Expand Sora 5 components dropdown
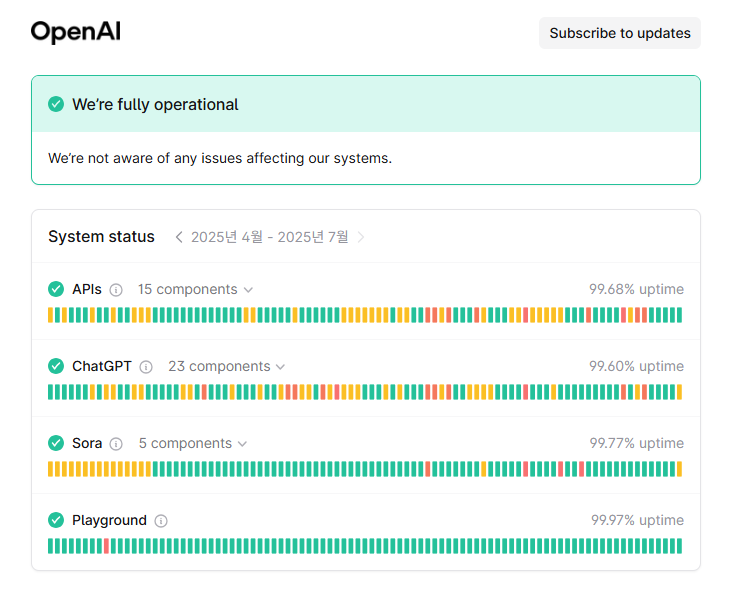Viewport: 735px width, 593px height. (x=193, y=443)
